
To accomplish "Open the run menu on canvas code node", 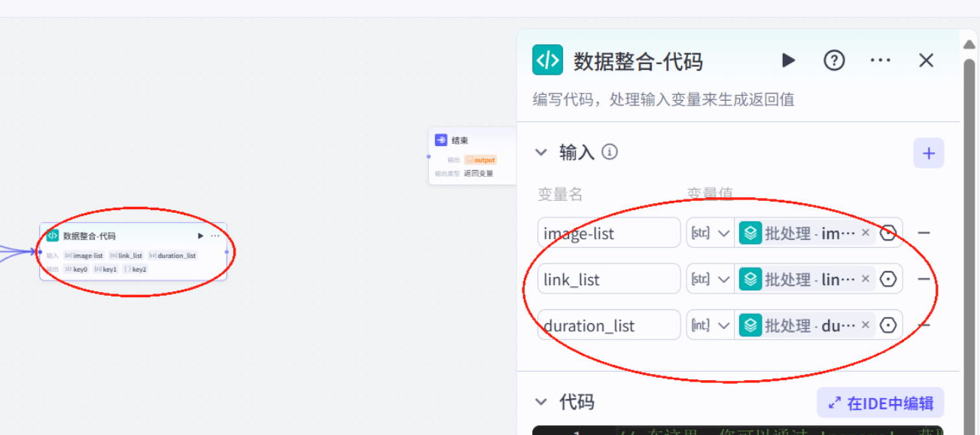I will click(200, 235).
